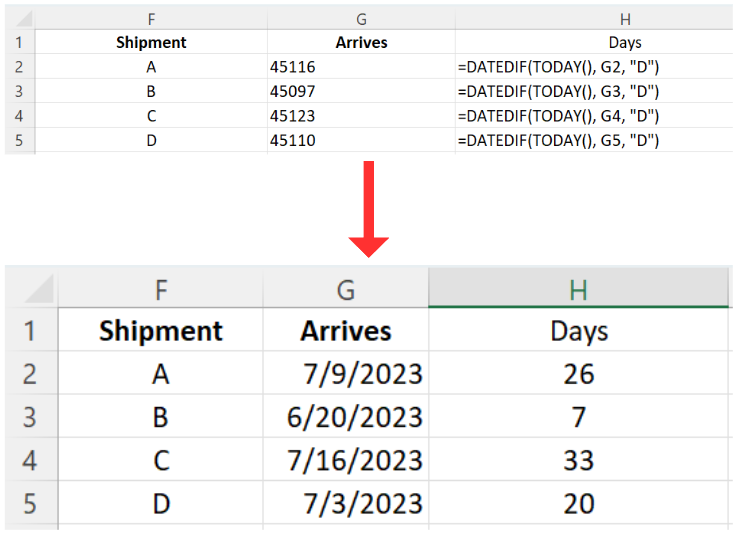Select the arrival date 7/9/2023 cell
Image resolution: width=737 pixels, height=534 pixels.
tap(346, 374)
